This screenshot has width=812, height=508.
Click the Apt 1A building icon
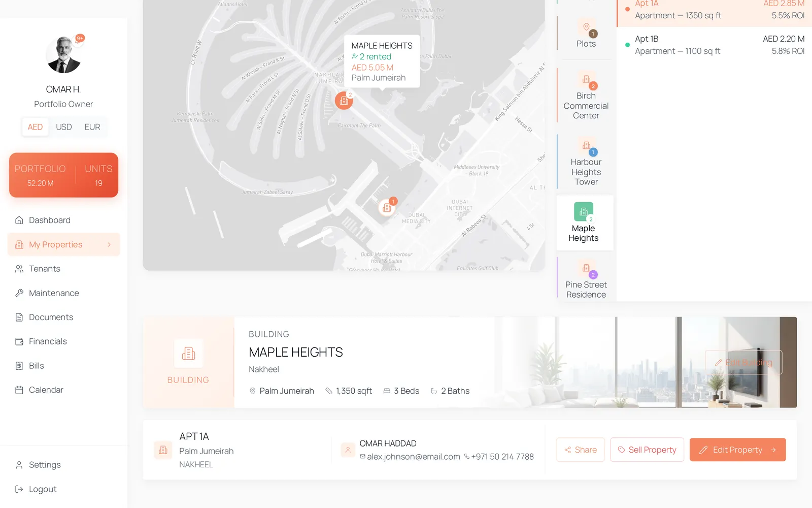(163, 450)
